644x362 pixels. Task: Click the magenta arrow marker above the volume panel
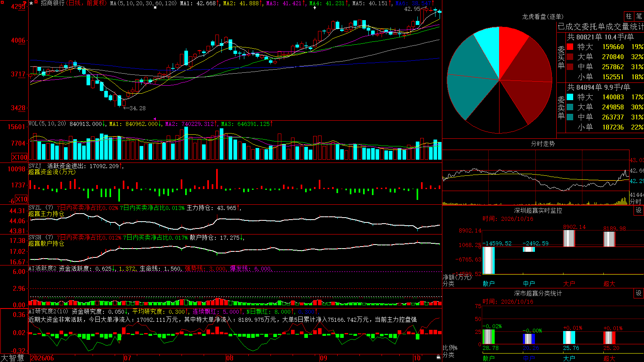(155, 119)
